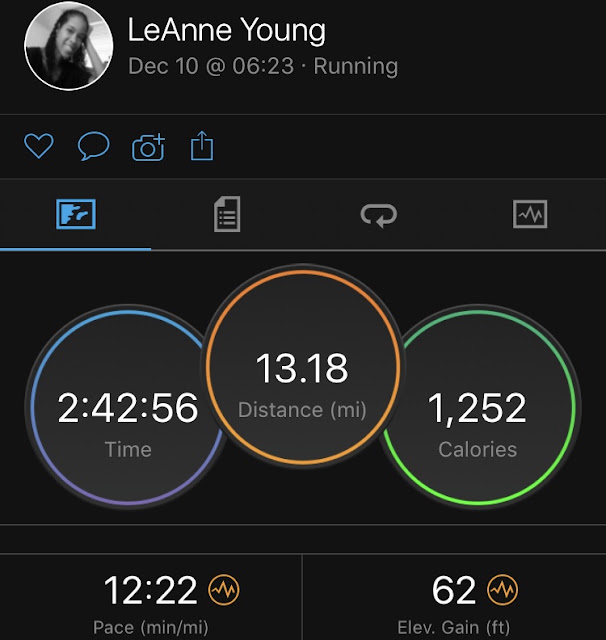The image size is (606, 640).
Task: Open comments with speech bubble icon
Action: pyautogui.click(x=93, y=146)
